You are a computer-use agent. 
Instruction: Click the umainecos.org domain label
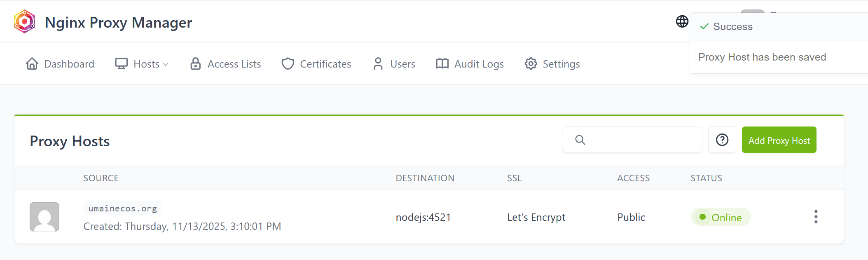point(123,208)
